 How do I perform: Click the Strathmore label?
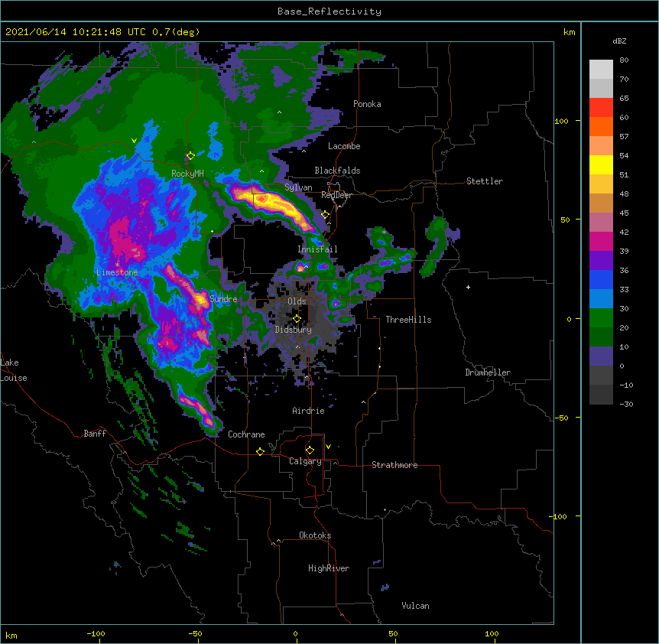pyautogui.click(x=394, y=465)
